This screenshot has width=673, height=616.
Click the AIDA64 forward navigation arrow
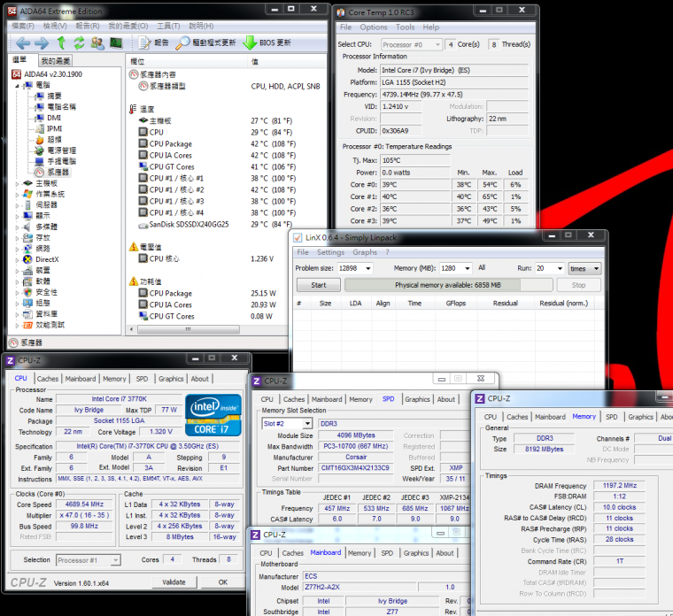[42, 42]
